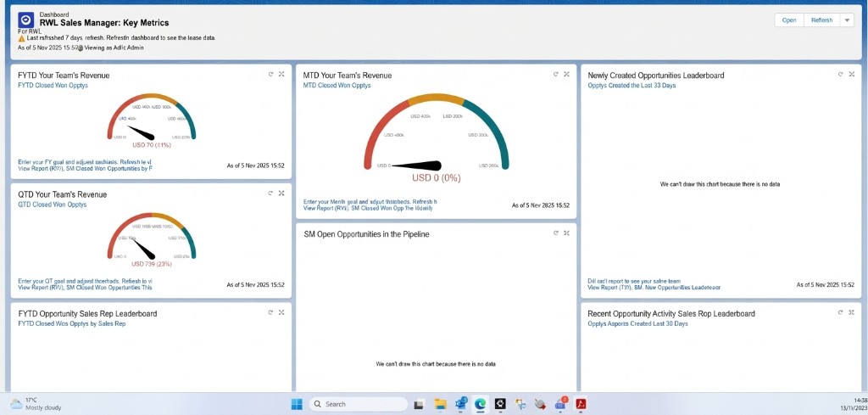This screenshot has height=415, width=868.
Task: Open View Report link in the FYTD Revenue card
Action: coord(85,168)
